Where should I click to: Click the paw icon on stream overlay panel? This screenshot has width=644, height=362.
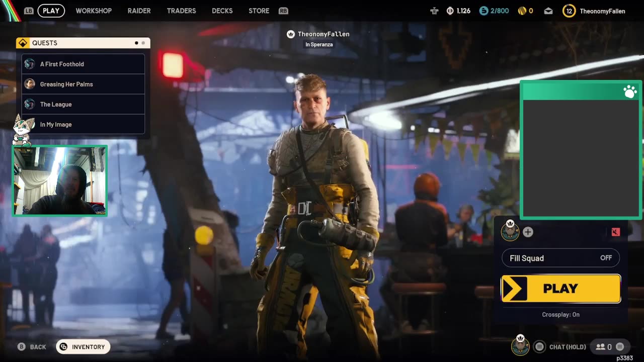630,92
